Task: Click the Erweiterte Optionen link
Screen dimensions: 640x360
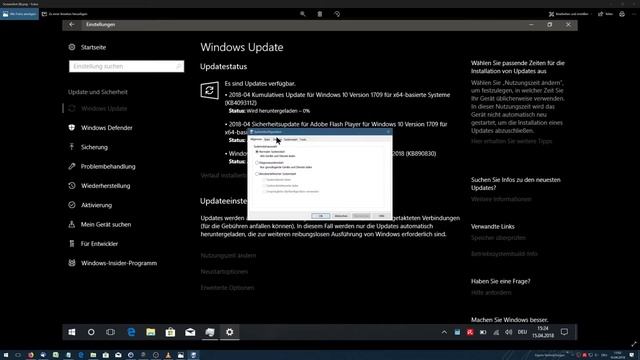Action: 227,288
